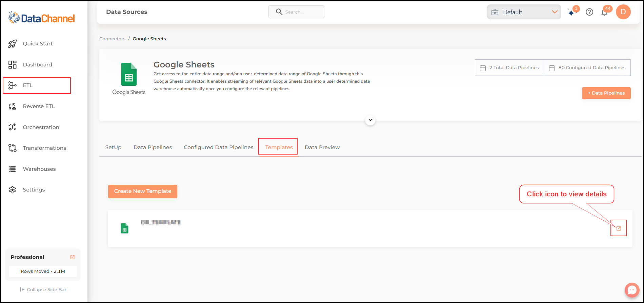The image size is (644, 303).
Task: Click the Default workspace briefcase icon
Action: click(495, 12)
